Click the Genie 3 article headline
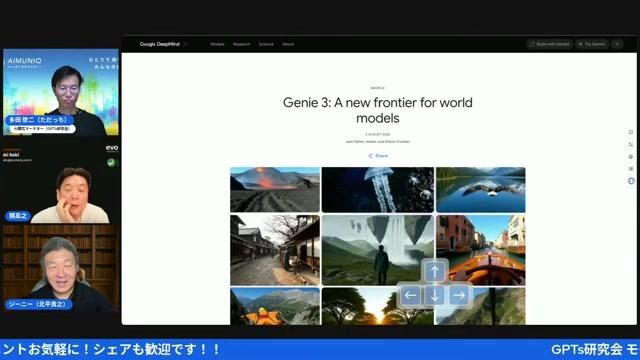Viewport: 640px width, 360px height. [378, 110]
